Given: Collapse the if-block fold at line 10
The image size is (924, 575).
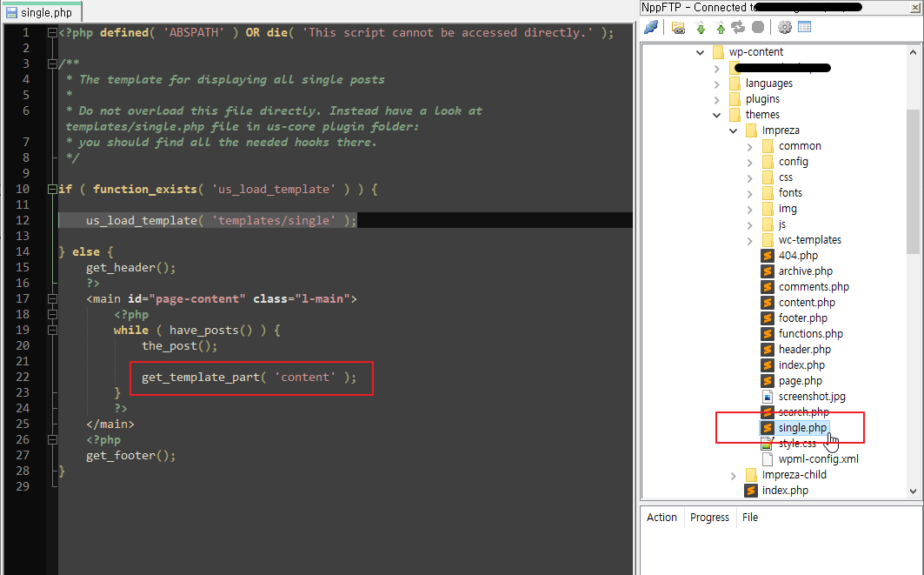Looking at the screenshot, I should [x=52, y=190].
